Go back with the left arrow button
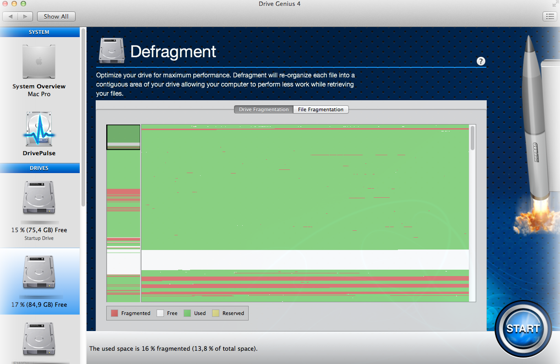Image resolution: width=560 pixels, height=364 pixels. click(11, 16)
